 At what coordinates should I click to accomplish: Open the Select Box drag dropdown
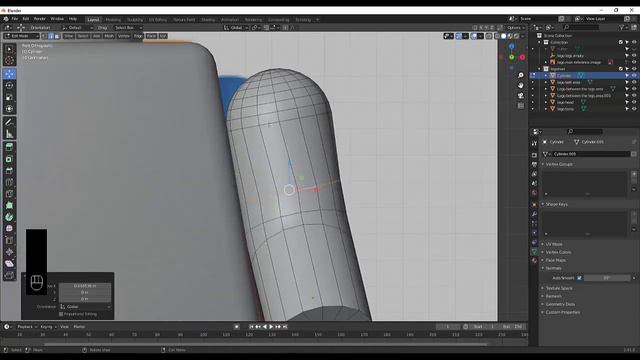point(128,28)
